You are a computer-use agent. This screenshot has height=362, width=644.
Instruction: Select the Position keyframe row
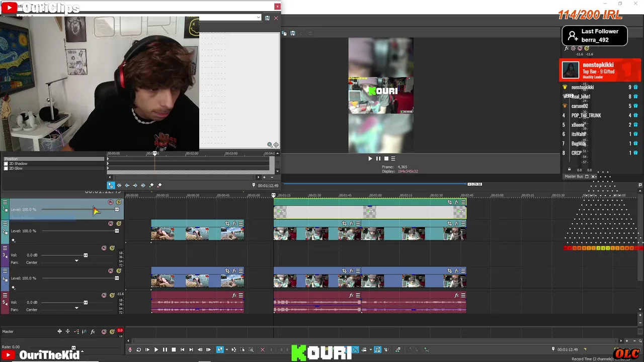[53, 159]
